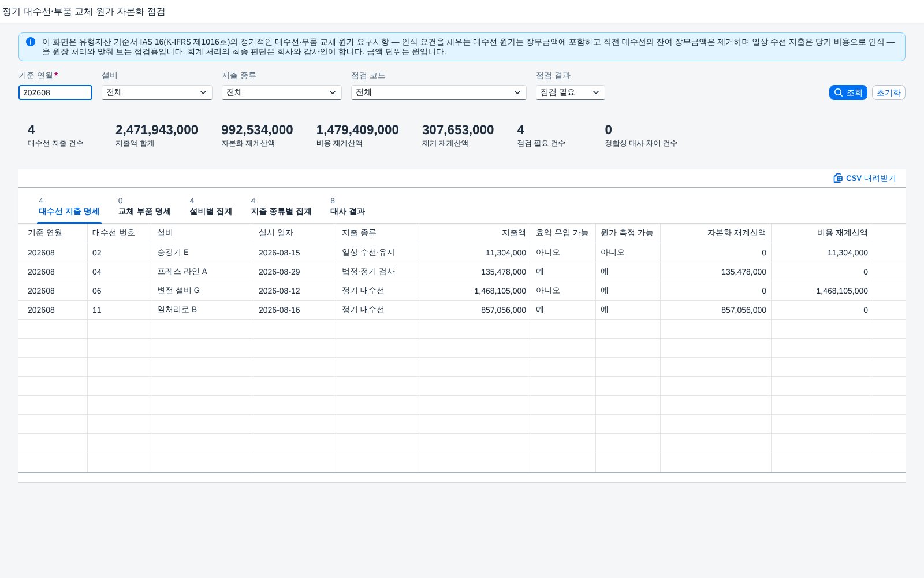Click the 정합성 대사 차이 건수 KPI
Screen dimensions: 924x578
tap(641, 135)
